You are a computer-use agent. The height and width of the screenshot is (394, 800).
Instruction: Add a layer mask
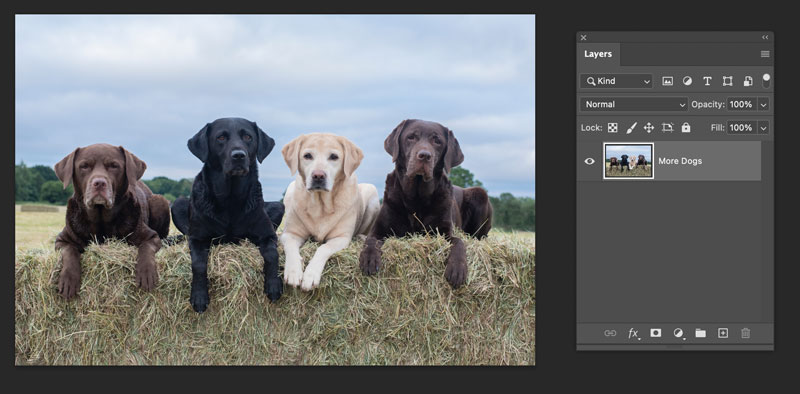click(x=656, y=333)
